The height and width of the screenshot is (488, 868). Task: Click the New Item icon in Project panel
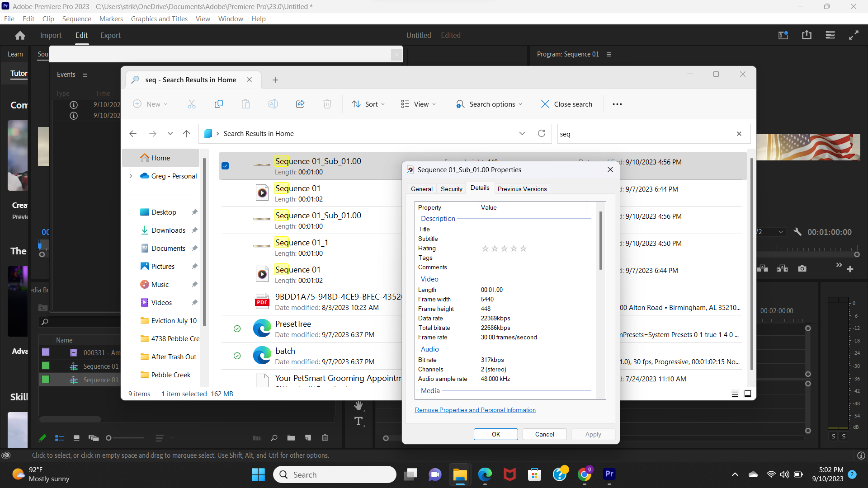coord(308,437)
